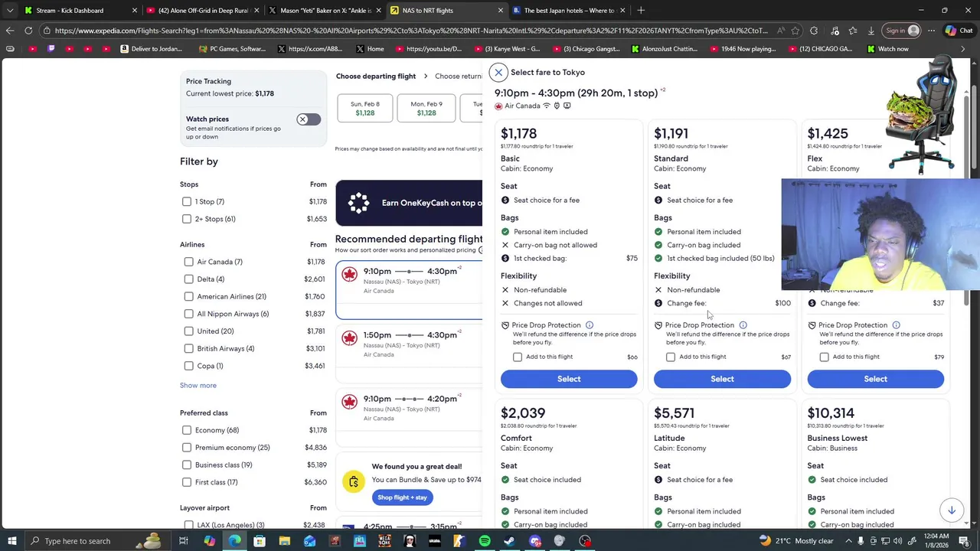Screen dimensions: 980x551
Task: Click the weather widget showing 21°C Mostly clear
Action: 796,541
